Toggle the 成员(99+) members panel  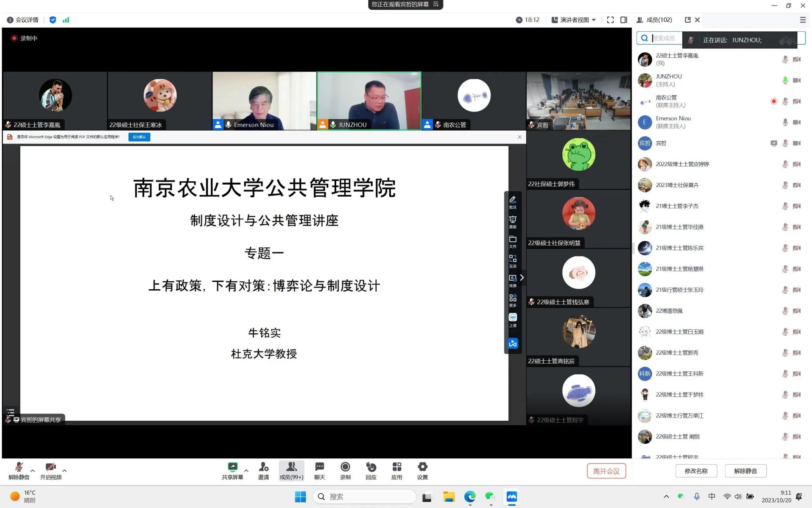[291, 471]
